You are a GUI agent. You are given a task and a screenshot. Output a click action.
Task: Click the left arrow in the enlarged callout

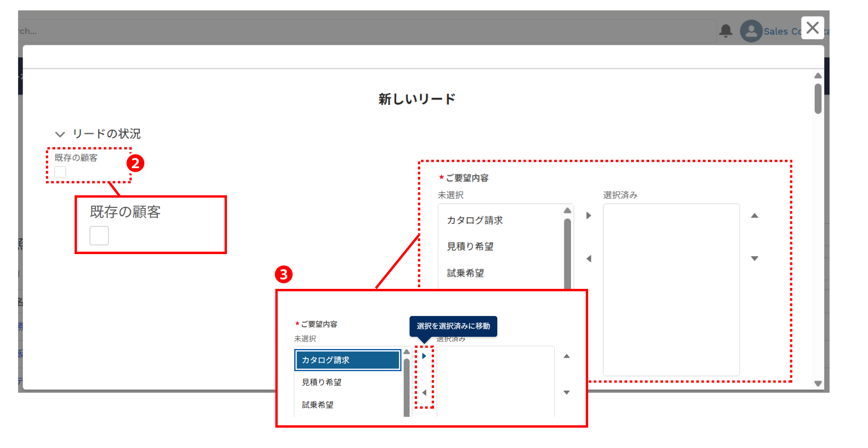(424, 392)
